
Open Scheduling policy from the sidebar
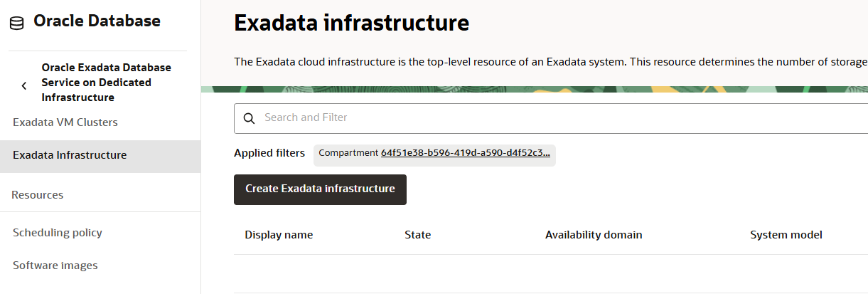(58, 233)
